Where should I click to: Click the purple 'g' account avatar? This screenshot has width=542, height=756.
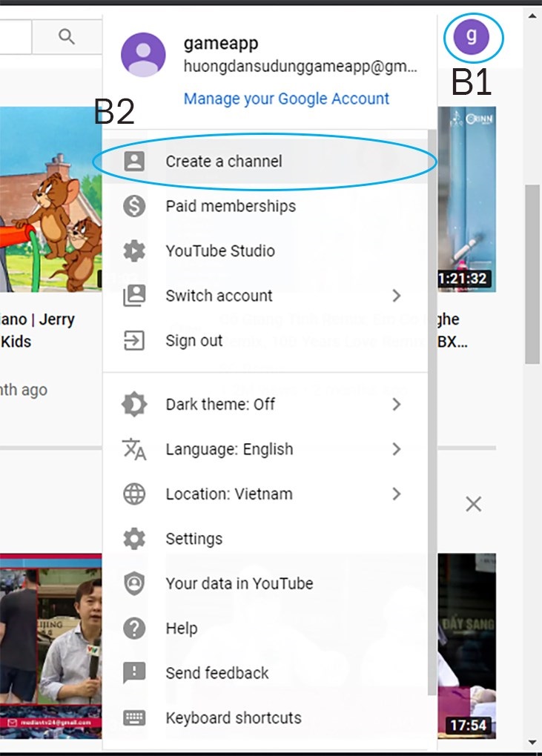click(x=471, y=37)
